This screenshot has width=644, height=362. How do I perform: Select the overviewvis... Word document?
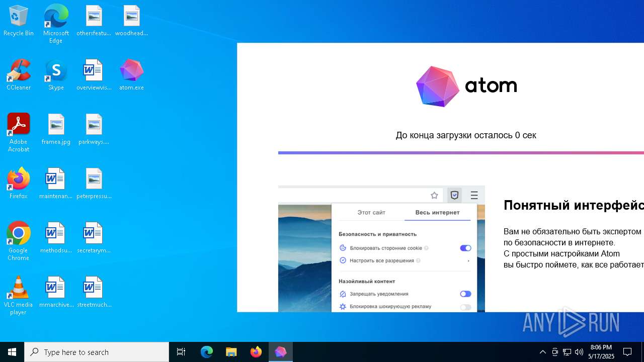[94, 75]
